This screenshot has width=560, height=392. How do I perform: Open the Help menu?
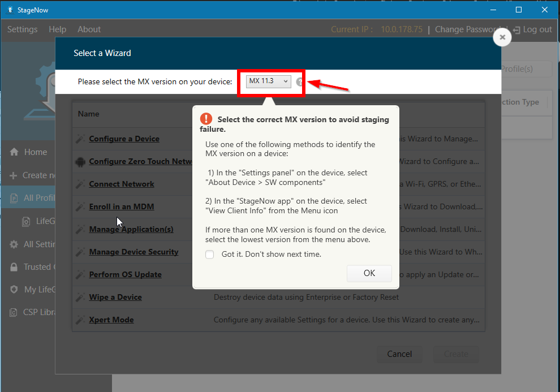(x=57, y=29)
